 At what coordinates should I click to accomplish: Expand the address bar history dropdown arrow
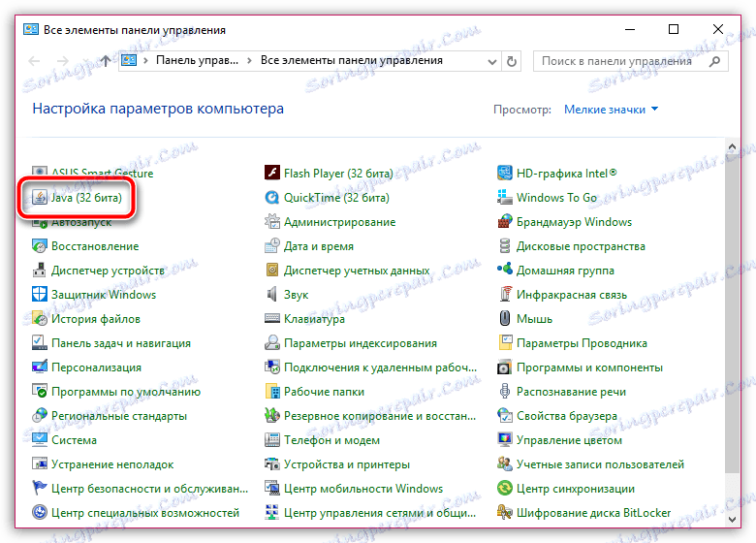[x=491, y=62]
